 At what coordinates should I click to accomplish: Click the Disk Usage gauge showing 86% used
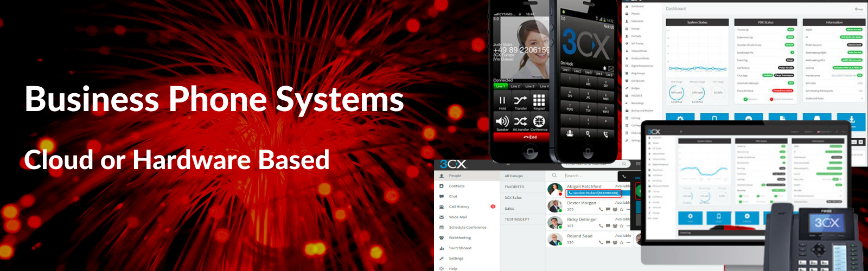pos(676,92)
